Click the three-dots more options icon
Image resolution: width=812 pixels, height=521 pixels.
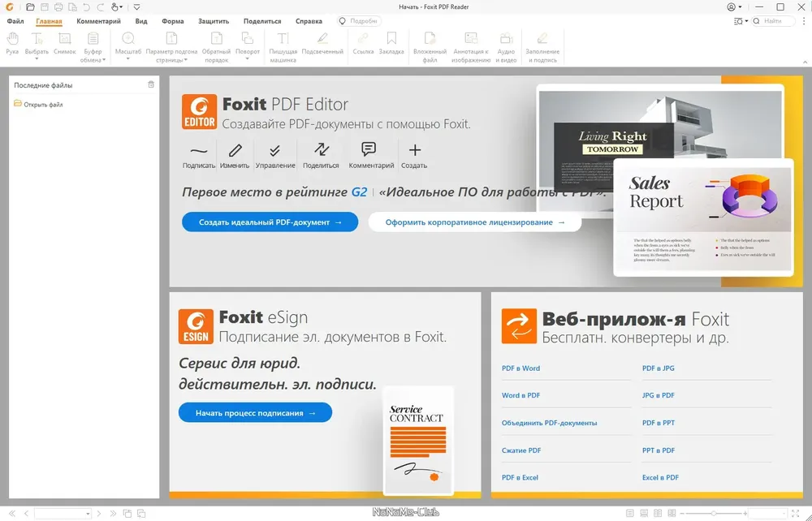pos(804,21)
